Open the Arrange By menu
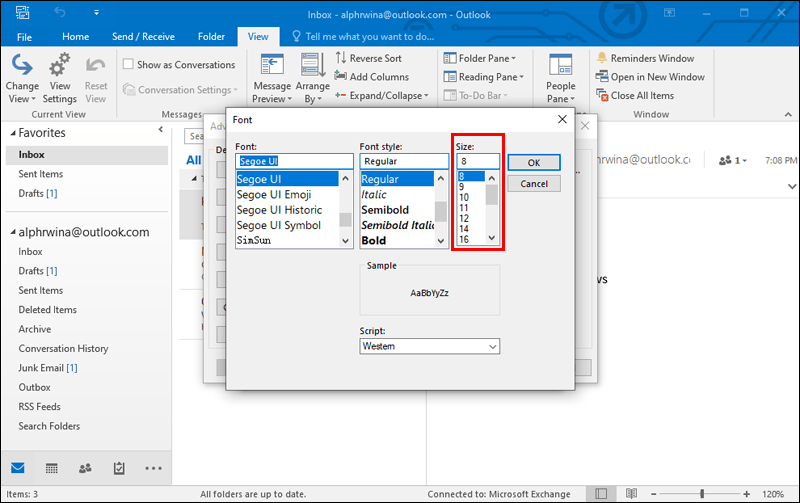800x503 pixels. click(312, 78)
